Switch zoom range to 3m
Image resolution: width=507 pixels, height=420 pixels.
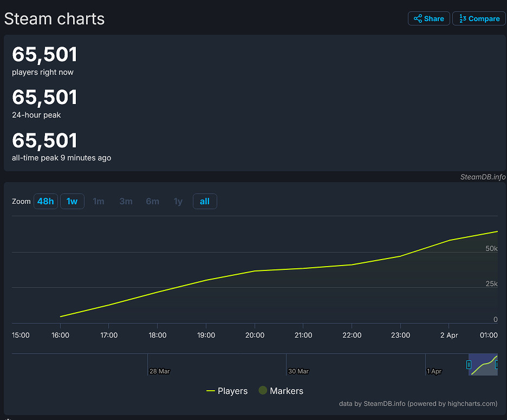point(126,201)
